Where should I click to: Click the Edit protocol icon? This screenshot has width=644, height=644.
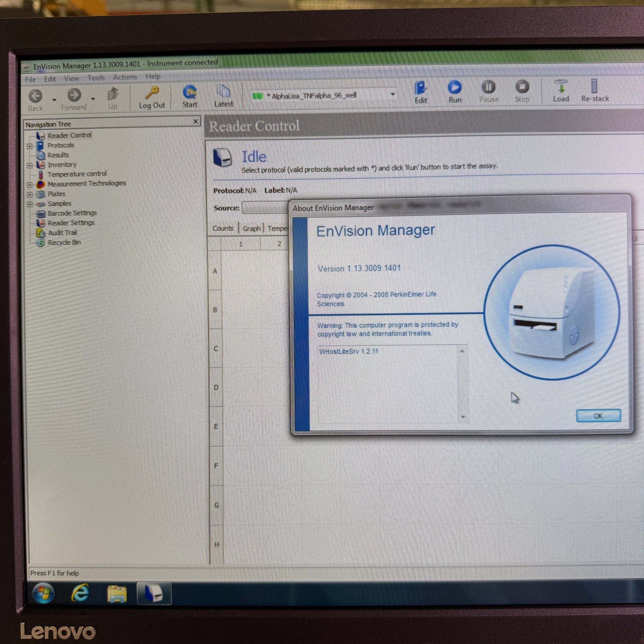[x=421, y=88]
